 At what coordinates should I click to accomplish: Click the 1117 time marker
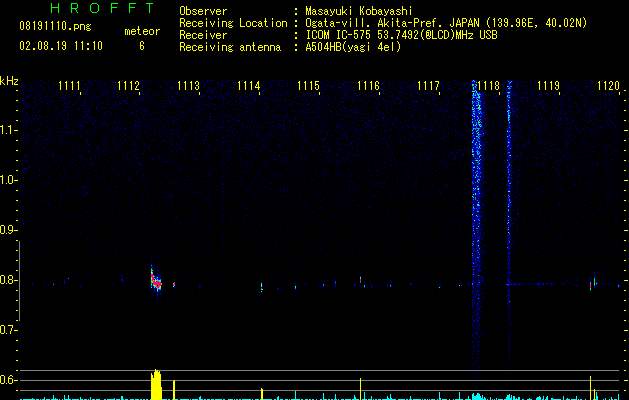[x=428, y=86]
